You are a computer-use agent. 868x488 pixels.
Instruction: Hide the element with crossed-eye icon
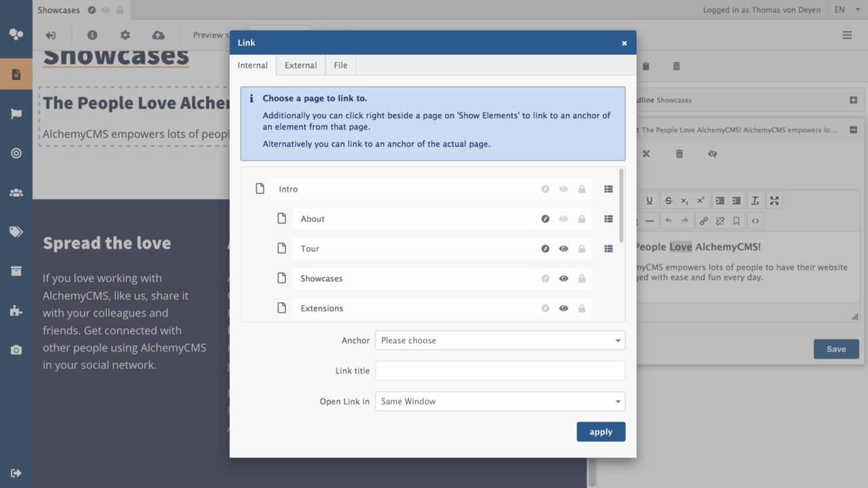coord(712,154)
